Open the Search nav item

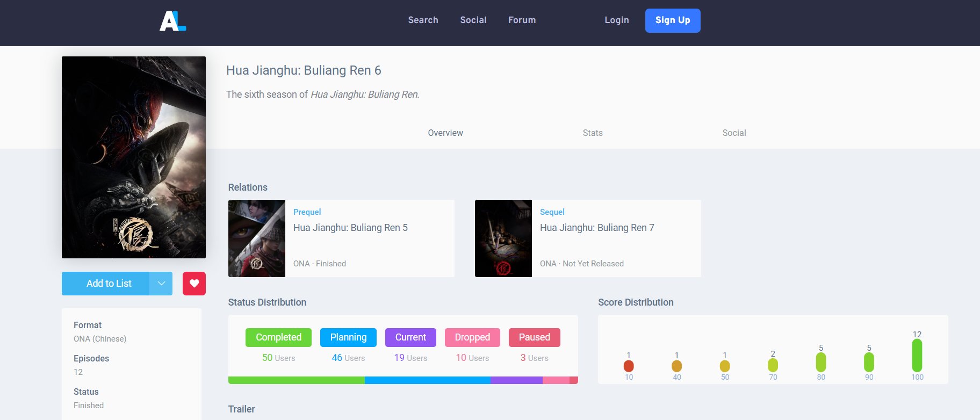423,20
